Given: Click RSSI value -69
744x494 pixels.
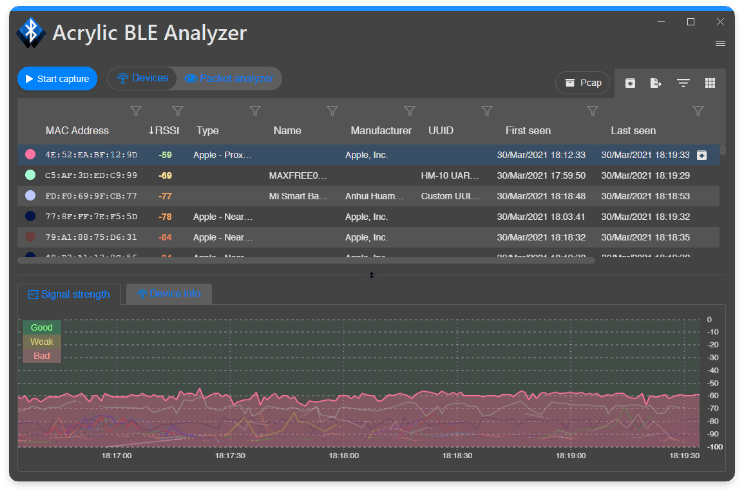Looking at the screenshot, I should click(165, 176).
